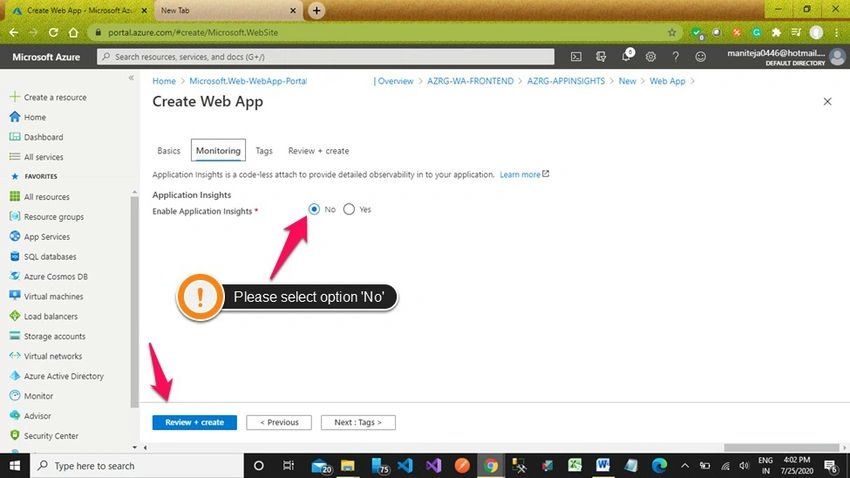
Task: Open Azure Active Directory in sidebar
Action: click(63, 376)
